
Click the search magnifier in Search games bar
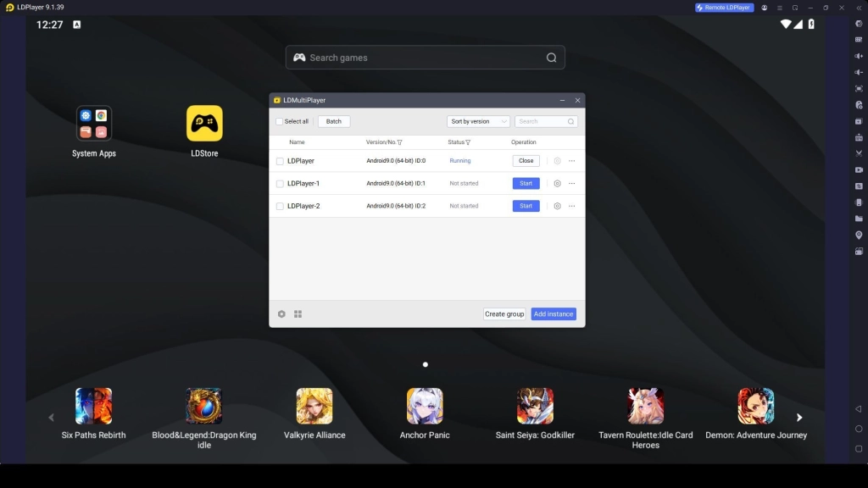tap(551, 58)
